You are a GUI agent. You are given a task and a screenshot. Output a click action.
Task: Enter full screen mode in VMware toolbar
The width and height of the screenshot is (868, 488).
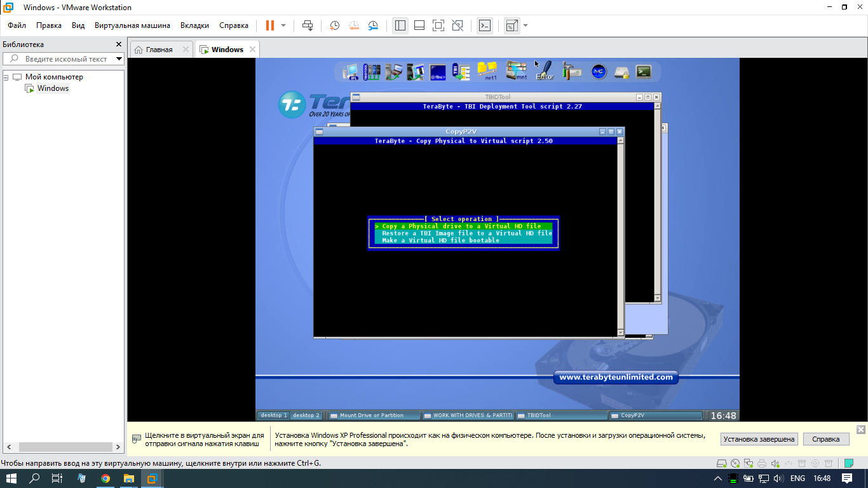[x=438, y=25]
